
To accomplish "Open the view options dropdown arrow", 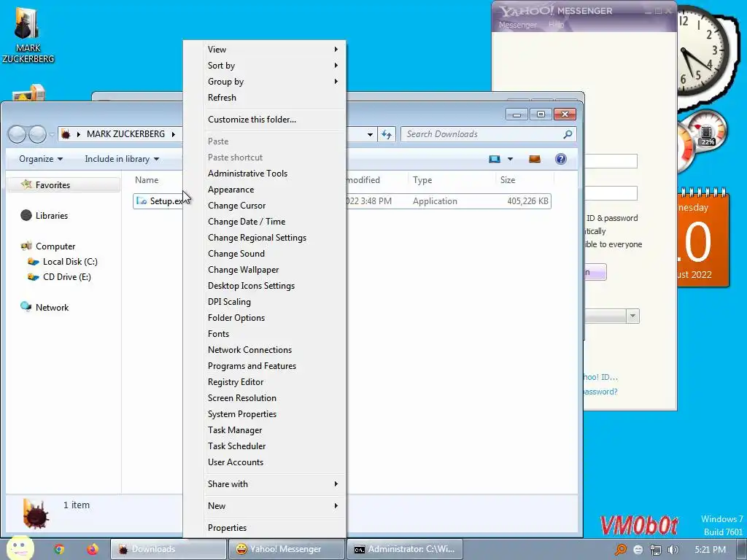I will [x=510, y=158].
